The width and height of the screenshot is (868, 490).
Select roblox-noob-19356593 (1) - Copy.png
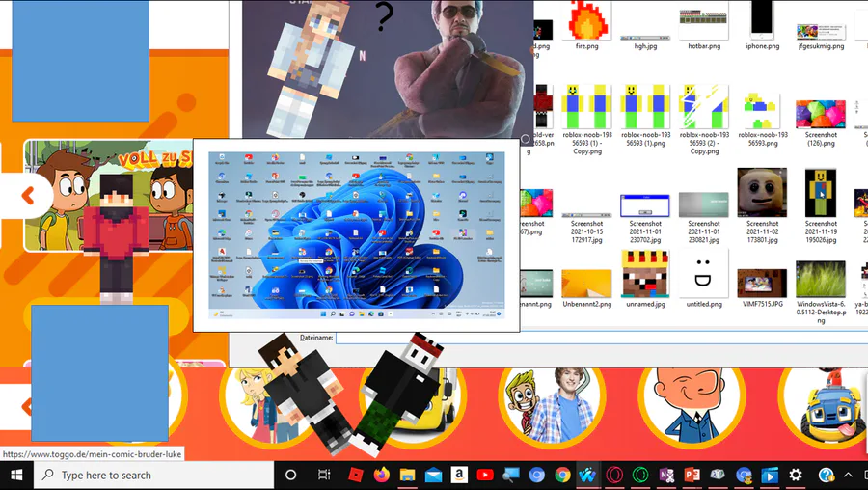click(586, 119)
